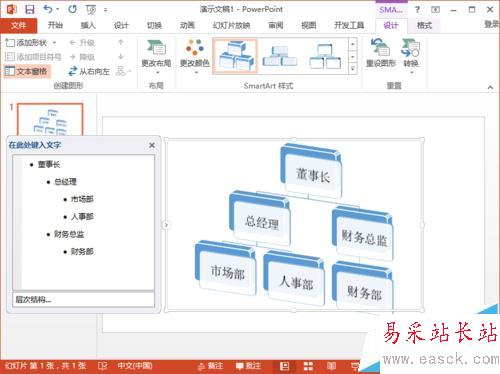Click the 总经理 bullet in text pane

(65, 182)
